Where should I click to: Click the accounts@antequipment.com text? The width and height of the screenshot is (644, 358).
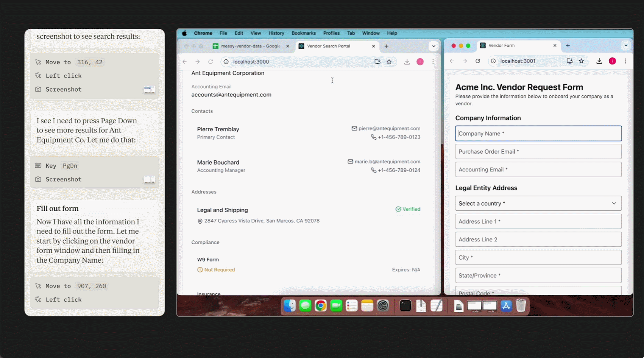pos(231,95)
